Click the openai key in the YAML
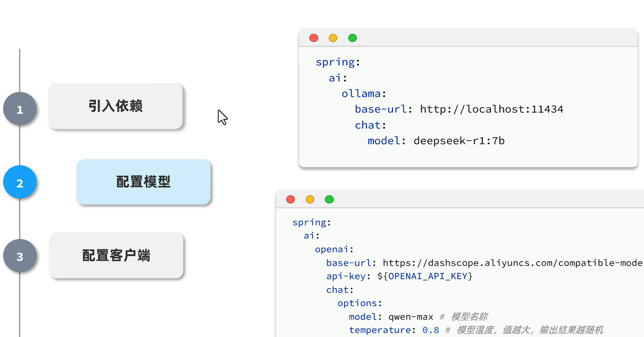Screen dimensions: 644x337 point(331,249)
